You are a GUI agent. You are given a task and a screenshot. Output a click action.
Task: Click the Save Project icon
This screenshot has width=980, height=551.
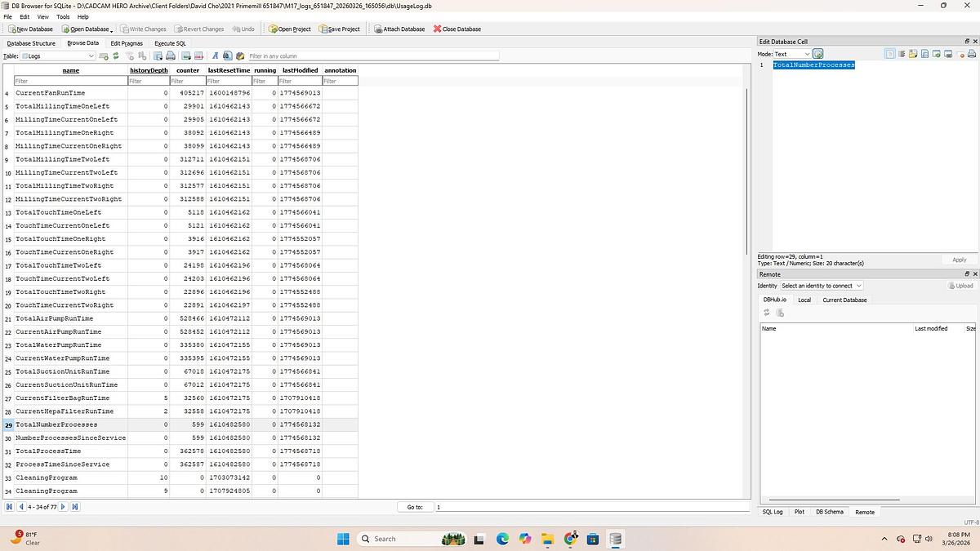323,29
